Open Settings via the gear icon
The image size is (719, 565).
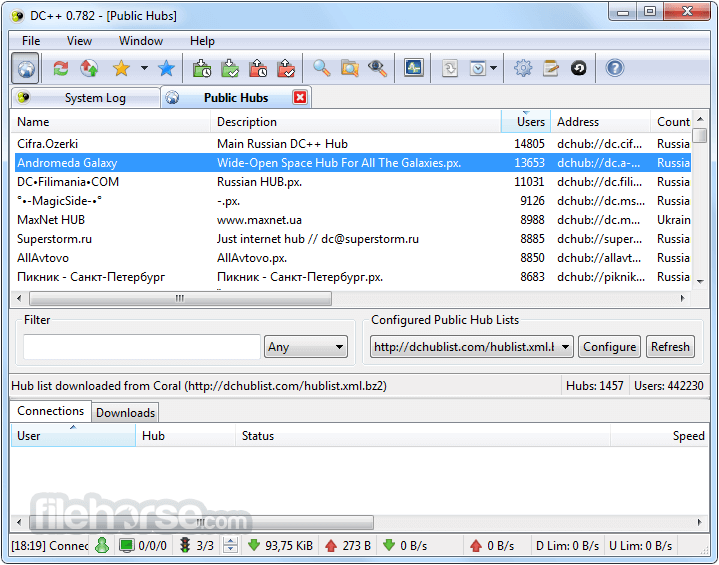pos(523,69)
